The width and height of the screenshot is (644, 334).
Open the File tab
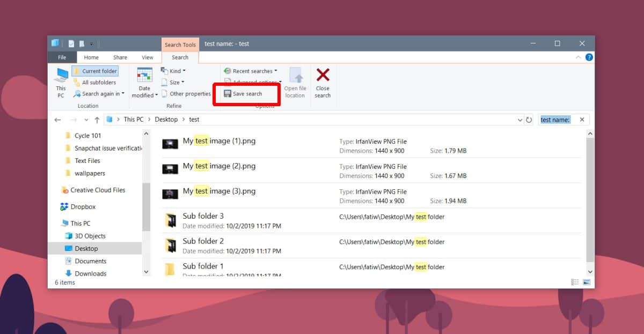point(62,57)
